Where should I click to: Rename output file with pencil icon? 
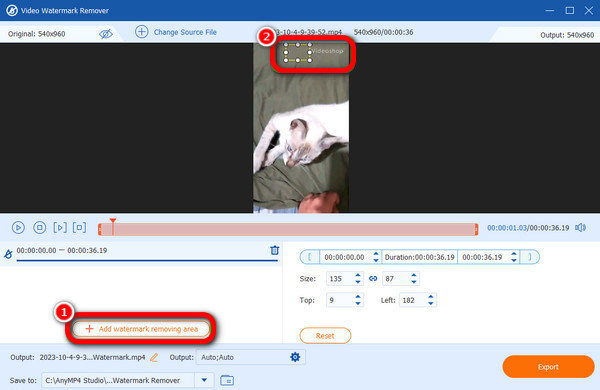(154, 357)
